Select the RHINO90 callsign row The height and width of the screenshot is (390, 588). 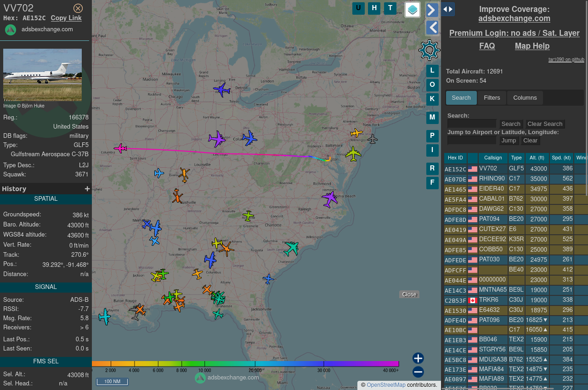click(516, 179)
